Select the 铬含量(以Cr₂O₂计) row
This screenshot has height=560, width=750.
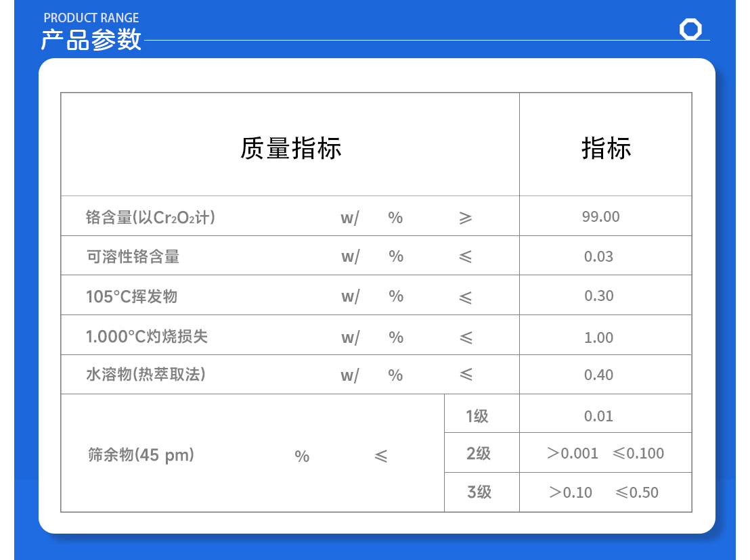coord(149,216)
